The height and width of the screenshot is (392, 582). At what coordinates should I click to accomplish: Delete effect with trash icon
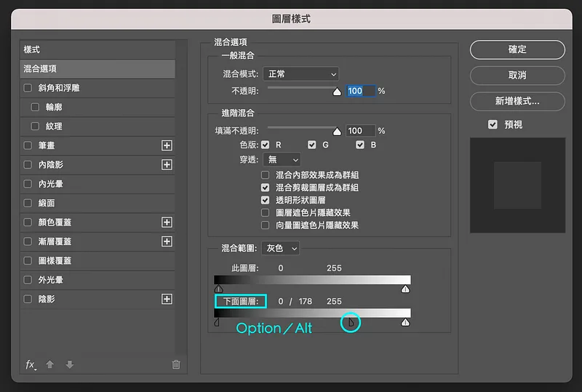pyautogui.click(x=176, y=364)
